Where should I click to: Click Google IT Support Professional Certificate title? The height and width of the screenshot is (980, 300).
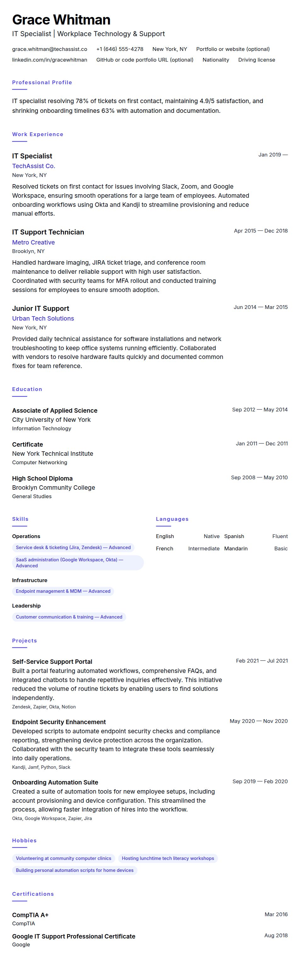coord(74,936)
